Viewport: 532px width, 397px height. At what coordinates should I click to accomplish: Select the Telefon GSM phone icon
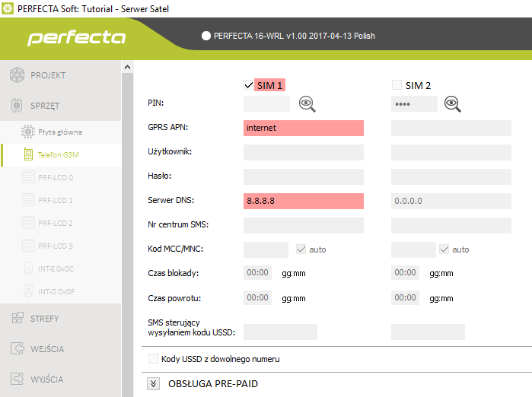28,155
